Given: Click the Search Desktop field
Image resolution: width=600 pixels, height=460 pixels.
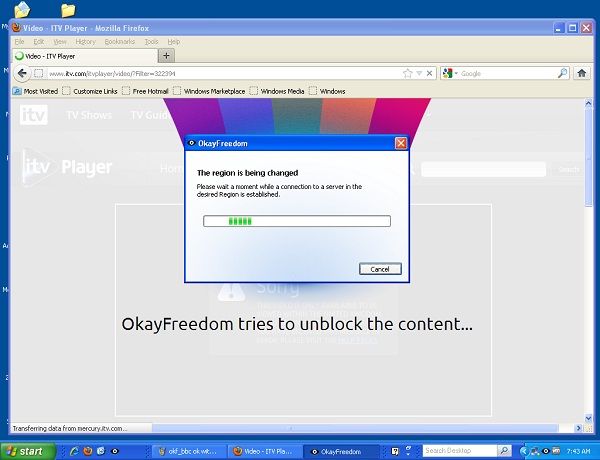Looking at the screenshot, I should 459,451.
